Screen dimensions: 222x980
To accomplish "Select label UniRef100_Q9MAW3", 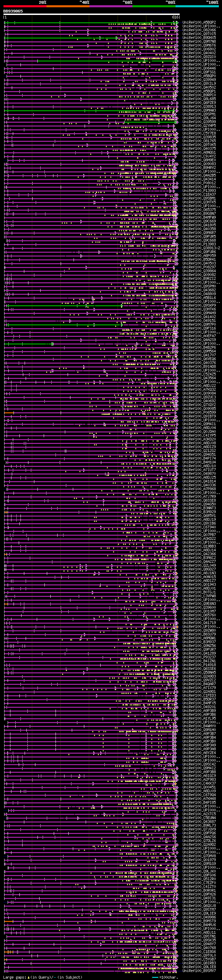I will tap(199, 110).
